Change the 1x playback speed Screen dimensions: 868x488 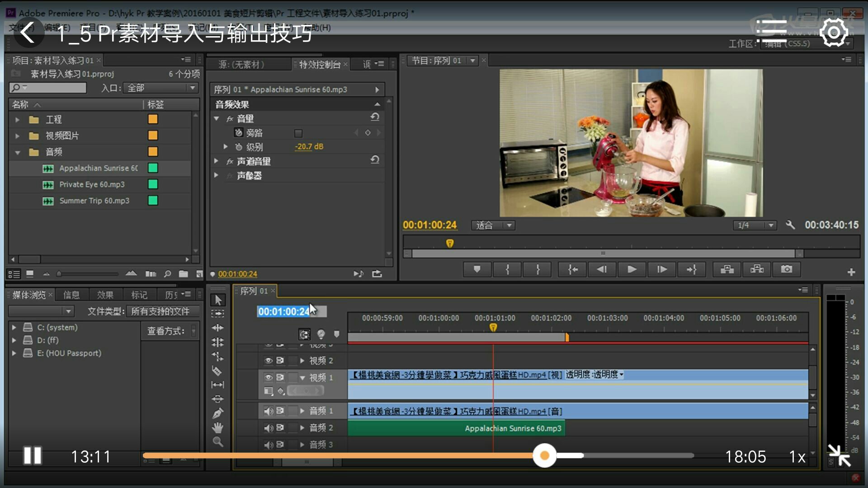tap(797, 457)
